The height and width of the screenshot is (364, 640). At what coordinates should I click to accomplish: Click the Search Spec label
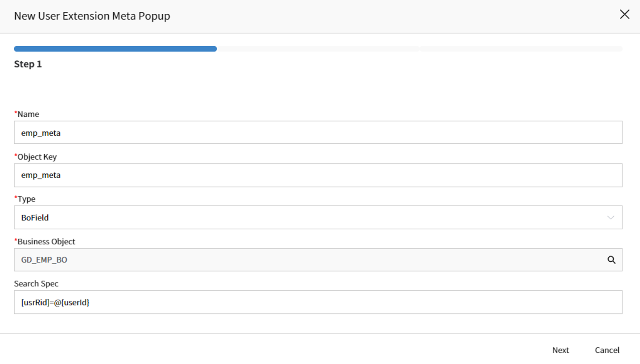tap(36, 284)
